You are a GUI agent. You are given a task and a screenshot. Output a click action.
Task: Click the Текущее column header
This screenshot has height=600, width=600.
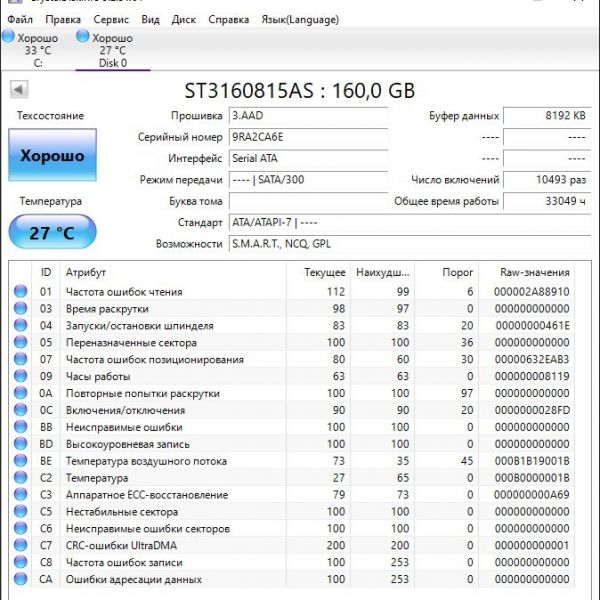pyautogui.click(x=318, y=272)
